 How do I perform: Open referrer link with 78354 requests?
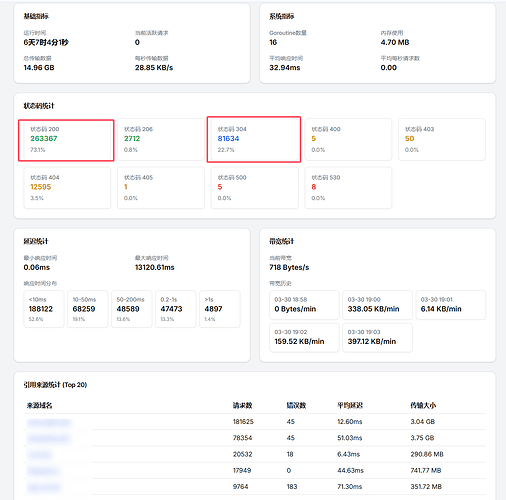(x=49, y=438)
